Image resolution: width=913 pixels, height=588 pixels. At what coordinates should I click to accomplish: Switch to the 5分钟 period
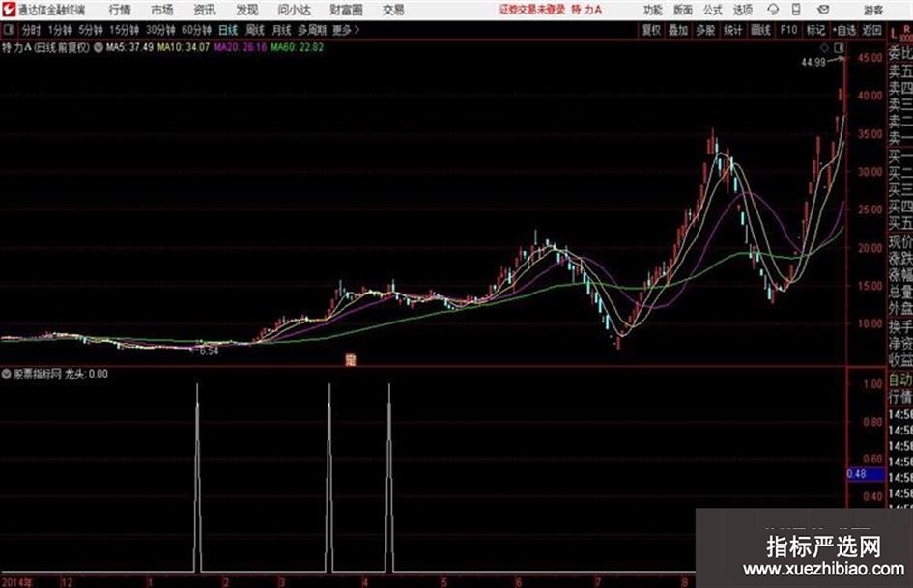point(91,30)
